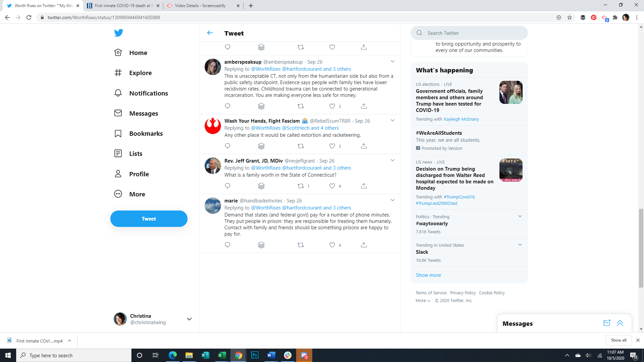Viewport: 644px width, 362px height.
Task: Like marie's reply tweet
Action: pos(332,245)
